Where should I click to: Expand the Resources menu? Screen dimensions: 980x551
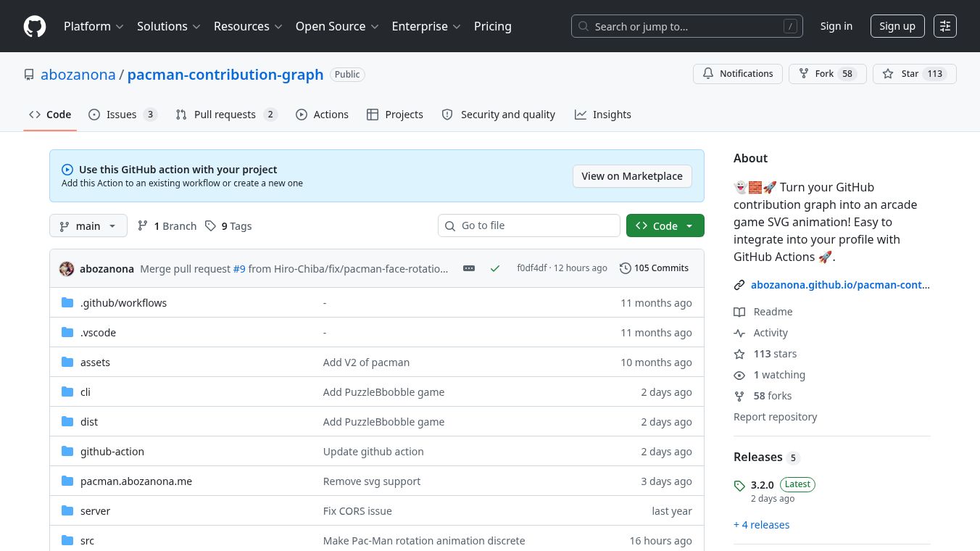click(x=247, y=26)
